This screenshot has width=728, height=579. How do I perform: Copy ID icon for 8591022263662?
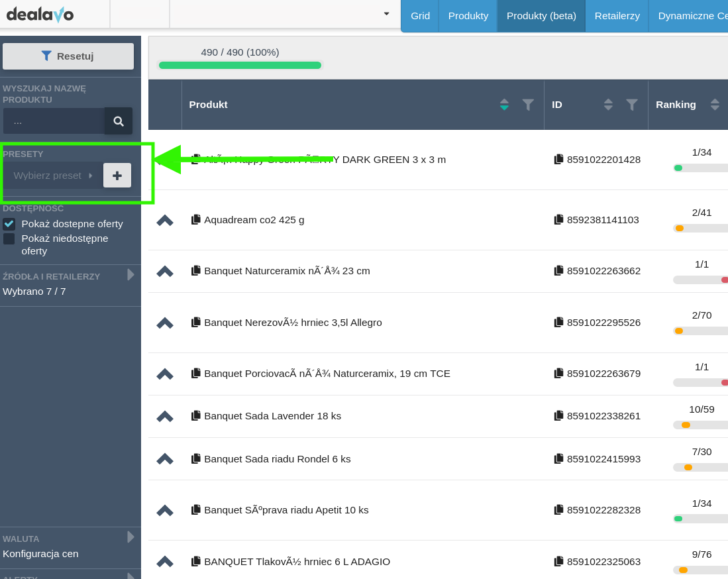click(558, 271)
